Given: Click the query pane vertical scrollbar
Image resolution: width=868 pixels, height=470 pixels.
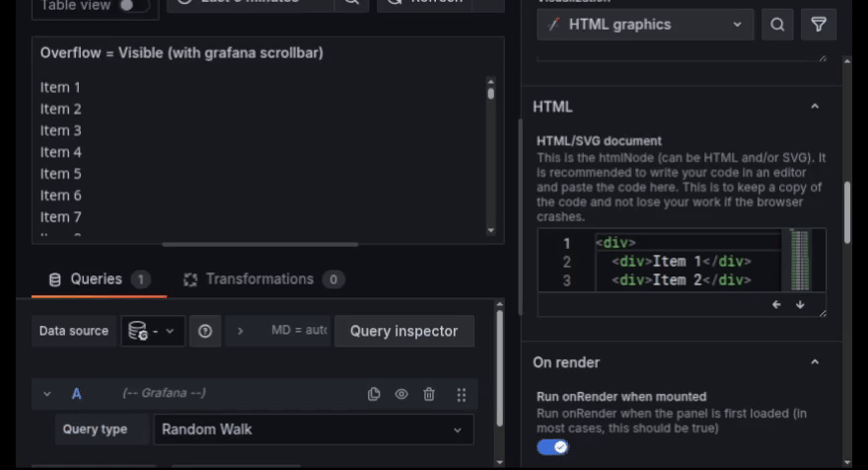Looking at the screenshot, I should pos(499,368).
